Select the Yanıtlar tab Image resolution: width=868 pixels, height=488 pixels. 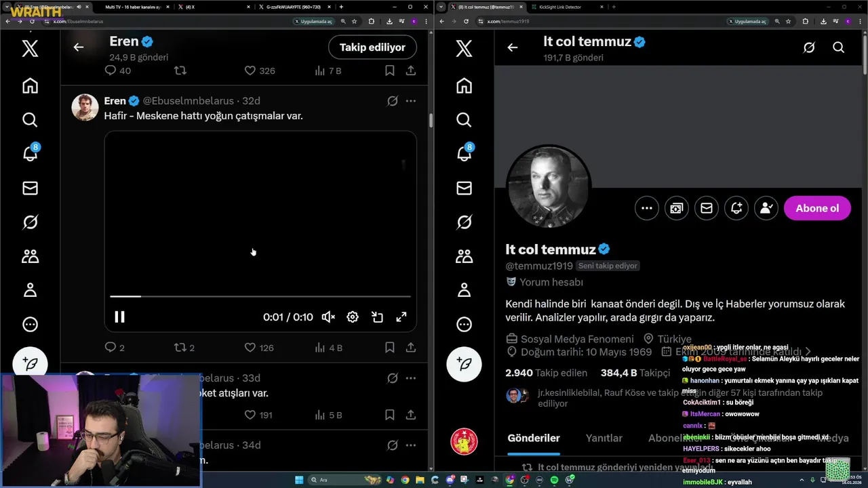[604, 439]
